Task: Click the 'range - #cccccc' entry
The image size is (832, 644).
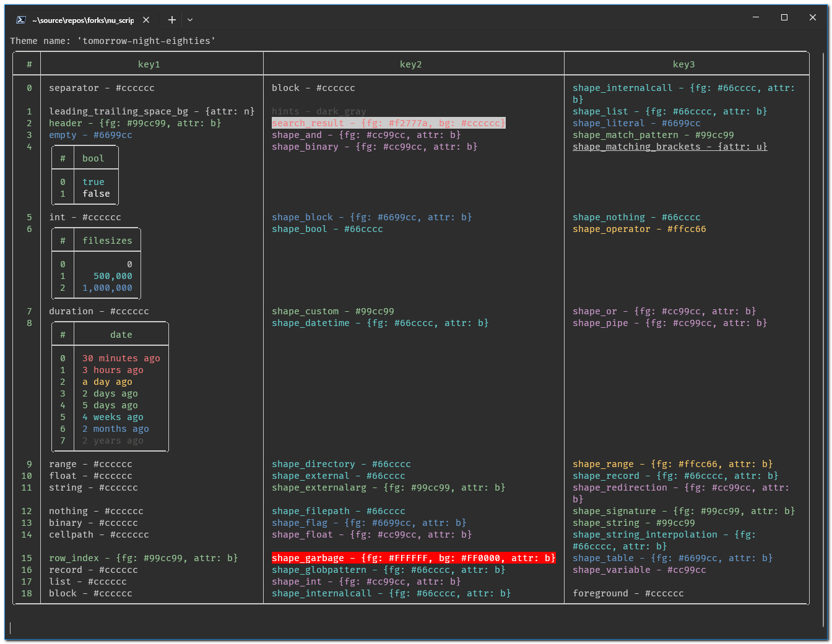Action: pyautogui.click(x=90, y=464)
